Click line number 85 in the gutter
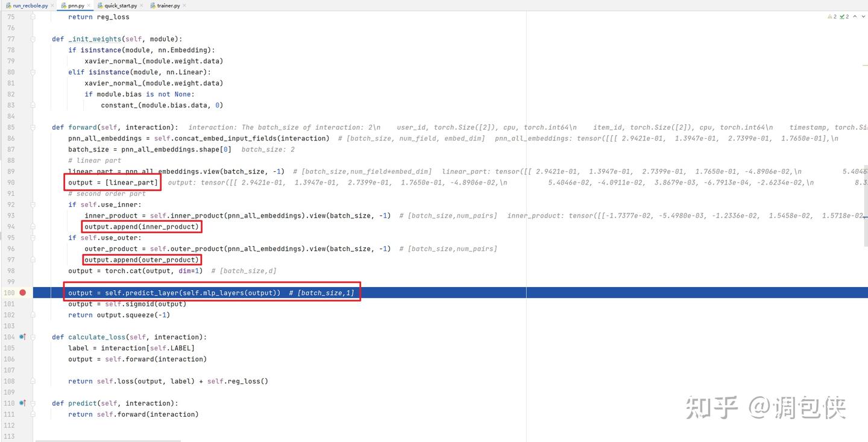The width and height of the screenshot is (868, 442). pyautogui.click(x=10, y=127)
